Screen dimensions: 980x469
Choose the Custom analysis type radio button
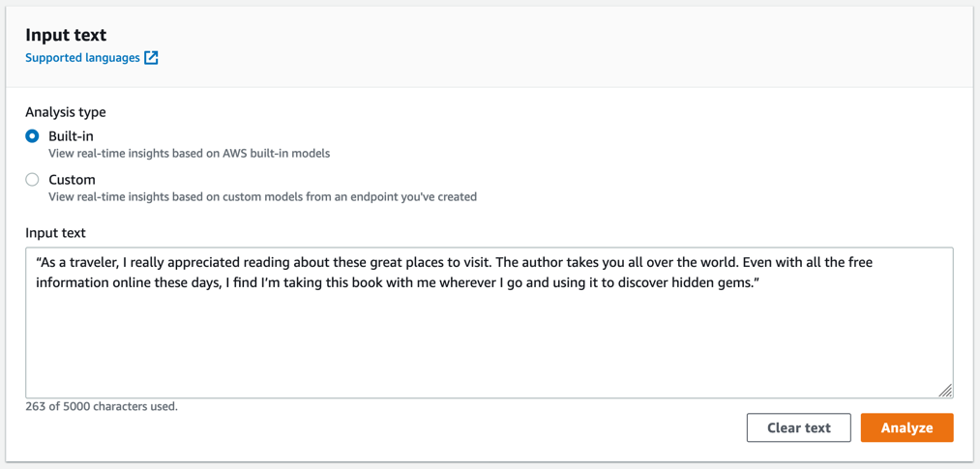(x=32, y=180)
